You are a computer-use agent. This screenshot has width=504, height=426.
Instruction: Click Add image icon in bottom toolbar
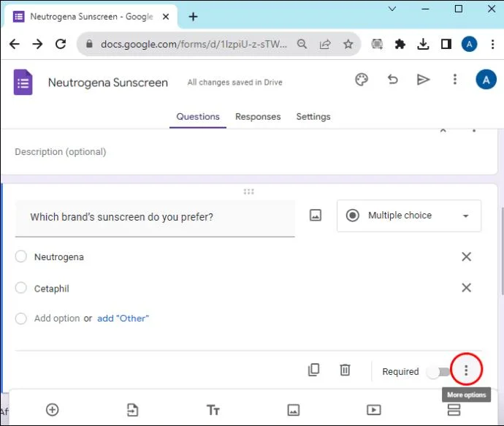point(293,410)
